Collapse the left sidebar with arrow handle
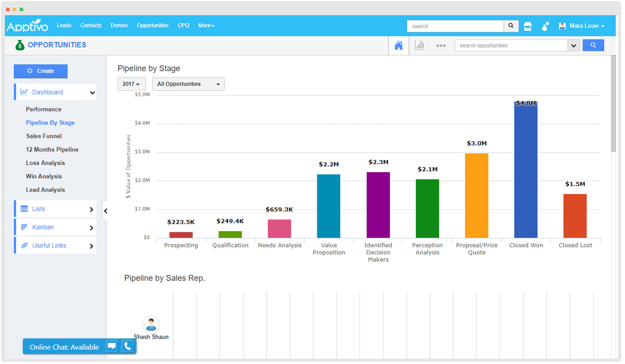 coord(105,211)
